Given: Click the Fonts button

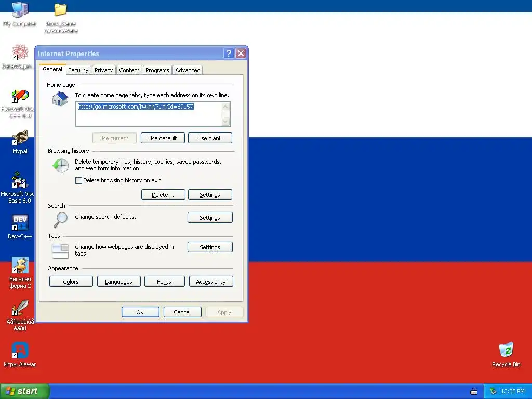Looking at the screenshot, I should coord(164,282).
